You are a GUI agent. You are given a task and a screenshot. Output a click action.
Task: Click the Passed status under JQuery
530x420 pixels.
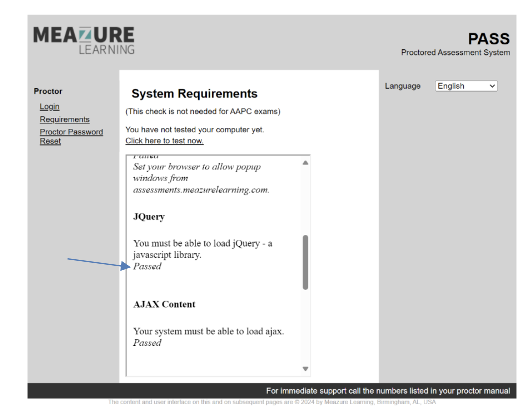coord(147,266)
